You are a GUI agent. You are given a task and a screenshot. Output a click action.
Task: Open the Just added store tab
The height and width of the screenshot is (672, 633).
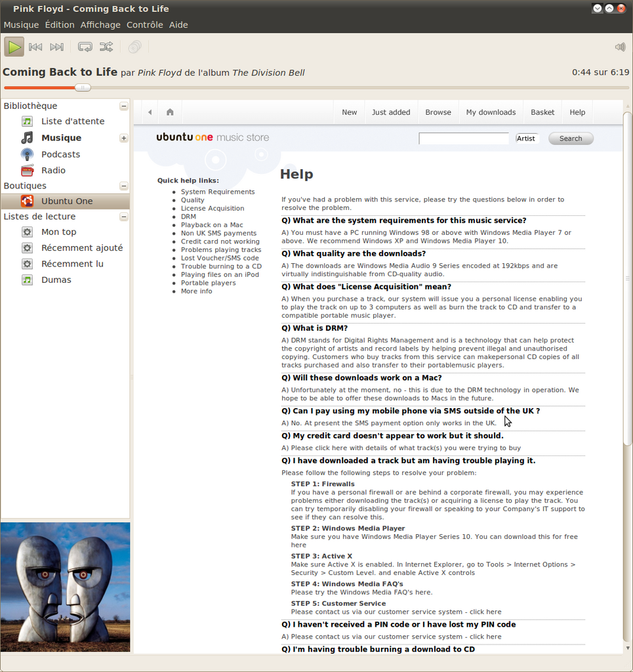(x=391, y=112)
